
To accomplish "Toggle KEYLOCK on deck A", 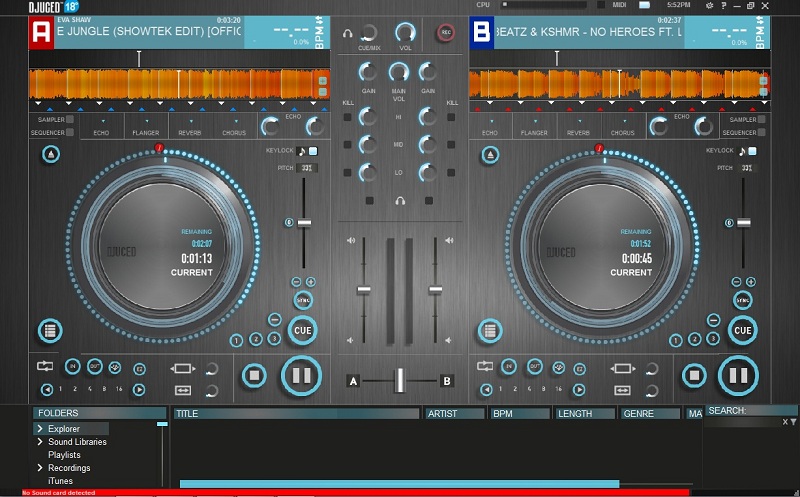I will (x=313, y=151).
